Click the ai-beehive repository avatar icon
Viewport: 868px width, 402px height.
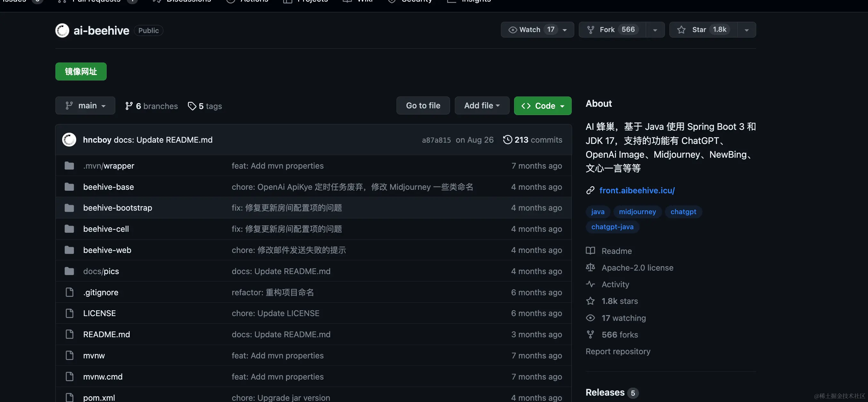[x=62, y=30]
